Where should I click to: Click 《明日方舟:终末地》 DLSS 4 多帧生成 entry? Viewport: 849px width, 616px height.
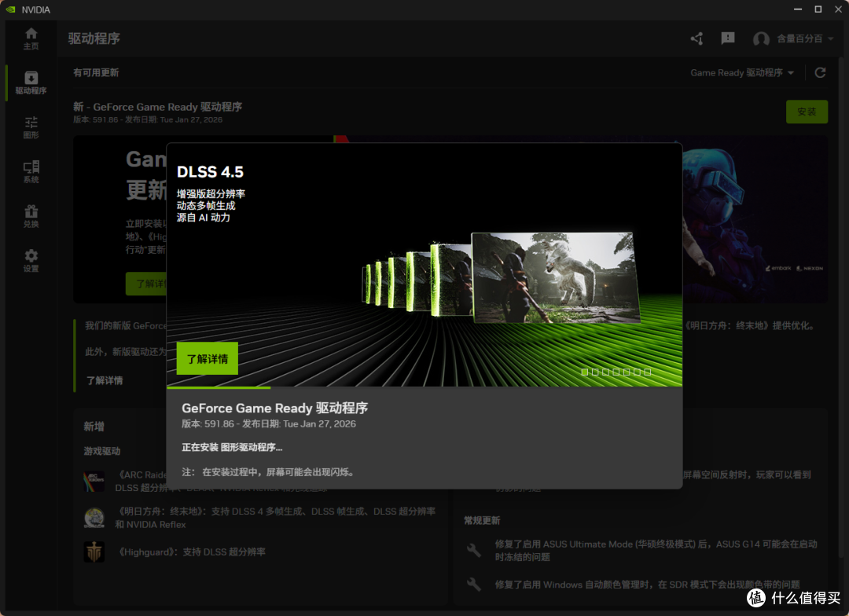pyautogui.click(x=275, y=518)
